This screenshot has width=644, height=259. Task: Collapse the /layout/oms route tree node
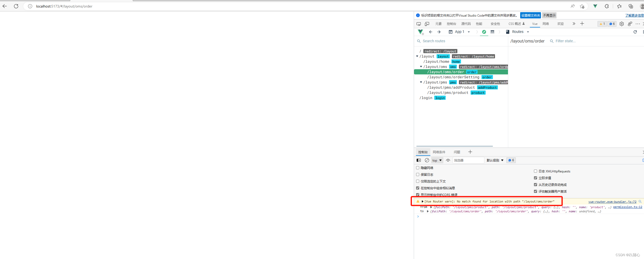pyautogui.click(x=421, y=67)
